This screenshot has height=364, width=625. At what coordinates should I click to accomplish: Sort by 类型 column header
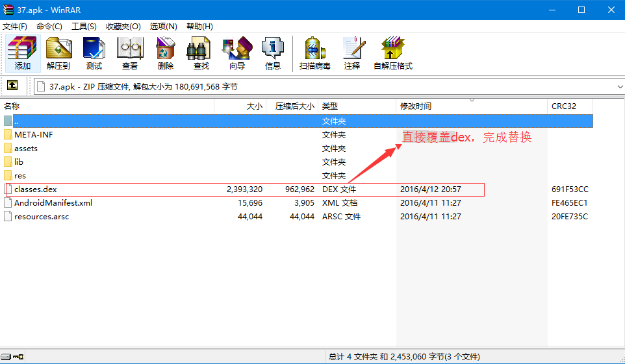click(x=357, y=106)
